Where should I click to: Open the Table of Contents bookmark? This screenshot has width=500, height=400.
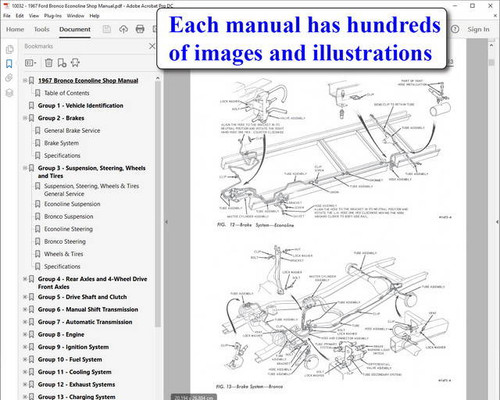point(67,93)
